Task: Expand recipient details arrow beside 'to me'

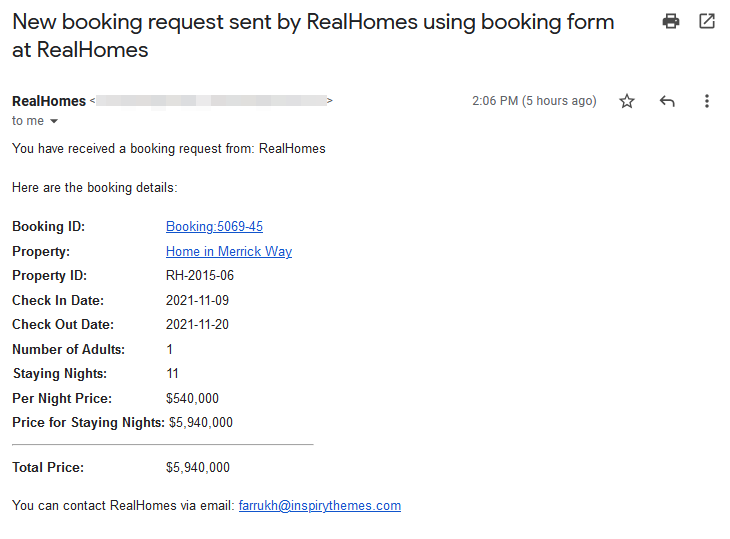Action: coord(54,121)
